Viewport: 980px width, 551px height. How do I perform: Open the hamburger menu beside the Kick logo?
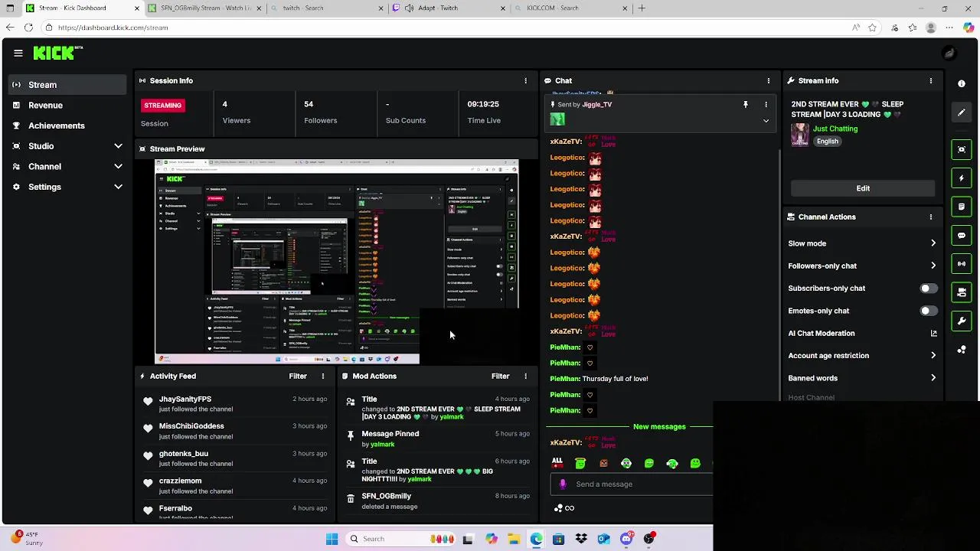[x=18, y=53]
